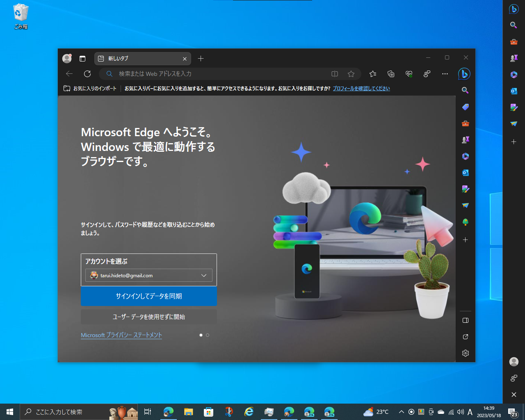
Task: Expand the account dropdown tarui.hideto@gmail.com
Action: coord(149,275)
